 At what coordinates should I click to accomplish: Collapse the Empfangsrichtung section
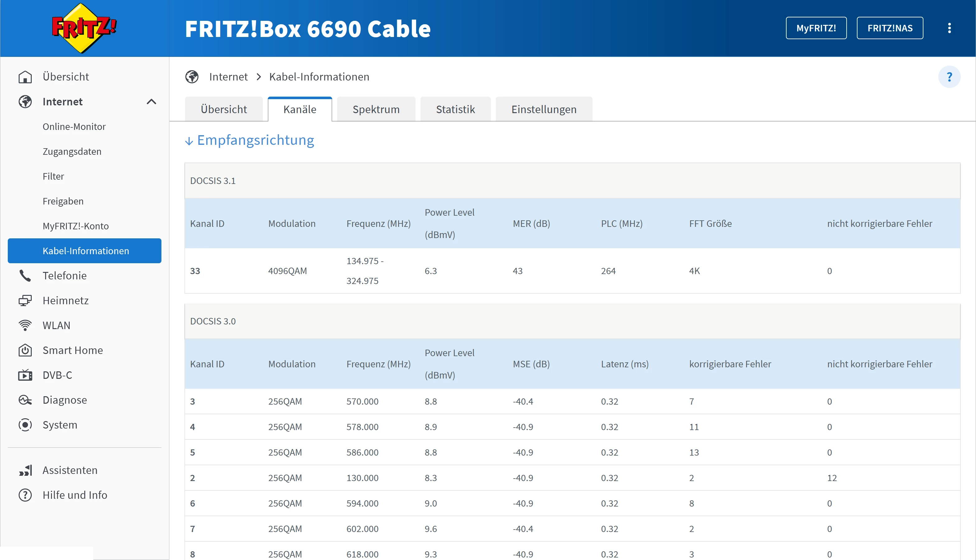click(249, 140)
